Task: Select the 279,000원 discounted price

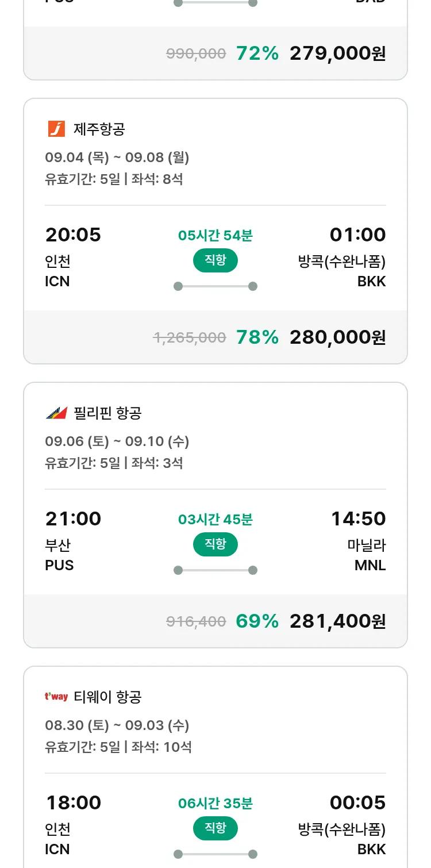Action: (x=337, y=53)
